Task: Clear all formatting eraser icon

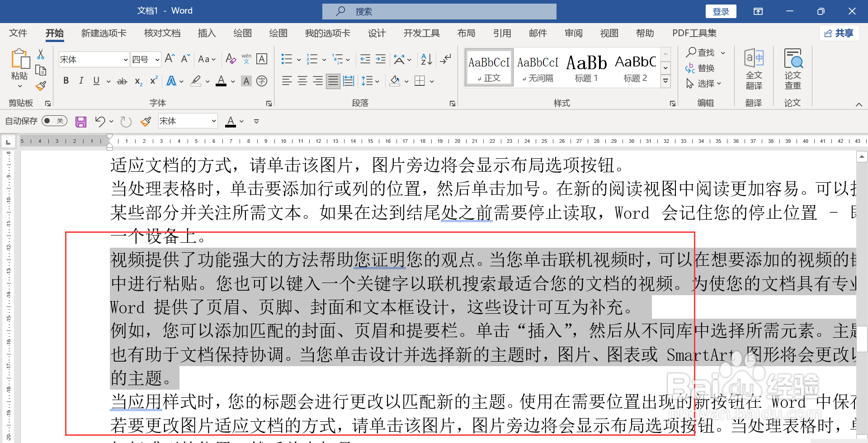Action: [x=231, y=59]
